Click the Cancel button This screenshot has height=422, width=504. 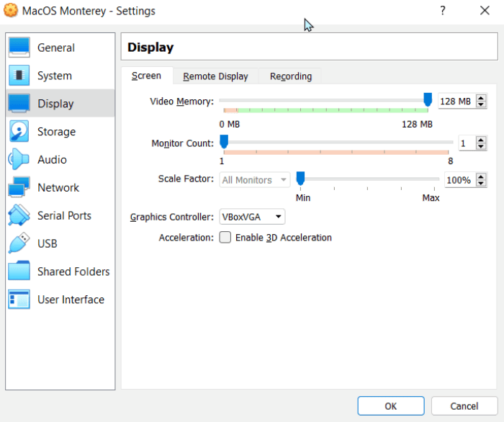pos(464,406)
